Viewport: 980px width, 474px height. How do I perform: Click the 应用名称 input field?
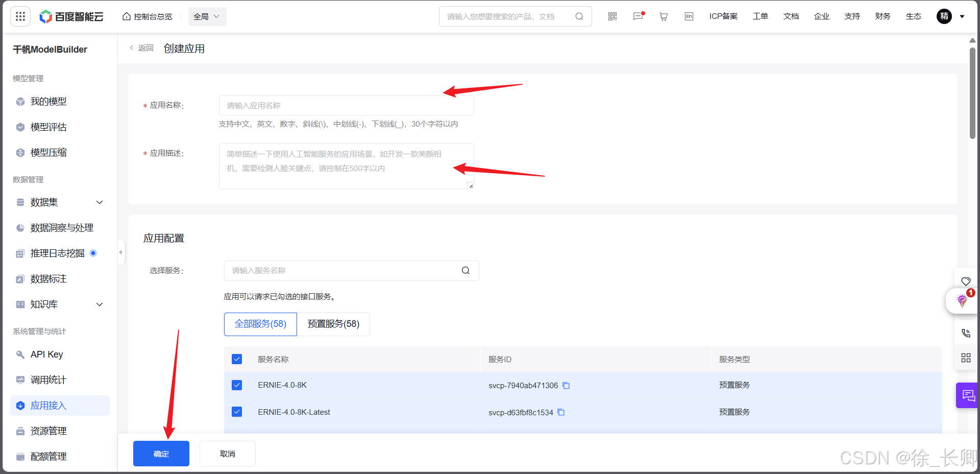tap(347, 105)
